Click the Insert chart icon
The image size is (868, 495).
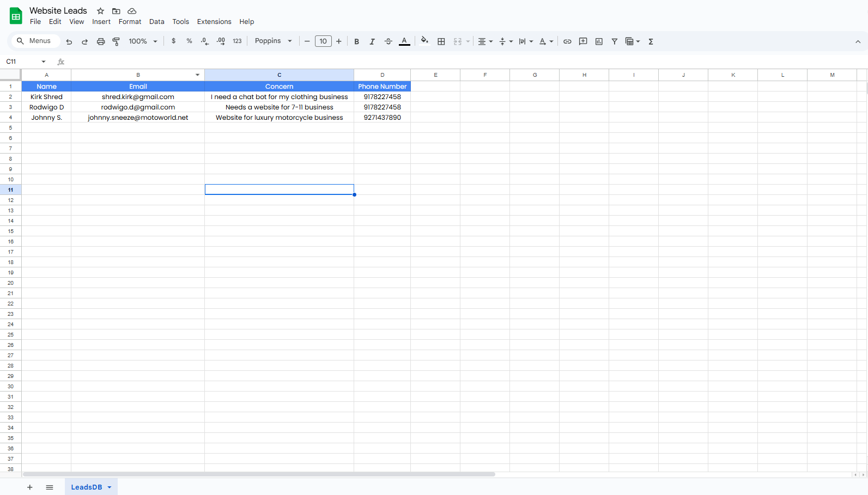(599, 41)
